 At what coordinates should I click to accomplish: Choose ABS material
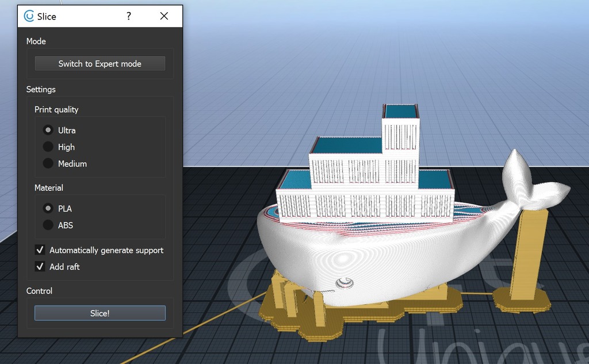click(48, 225)
